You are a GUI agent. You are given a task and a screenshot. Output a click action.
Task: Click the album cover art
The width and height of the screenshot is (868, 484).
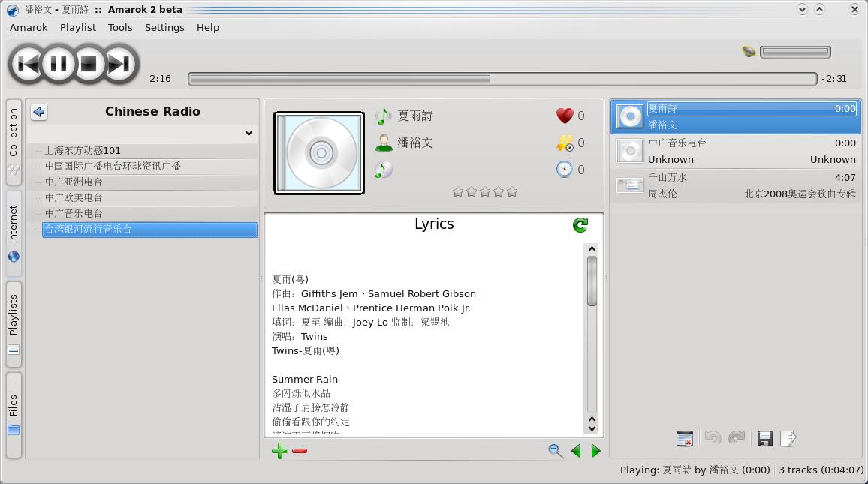tap(319, 152)
